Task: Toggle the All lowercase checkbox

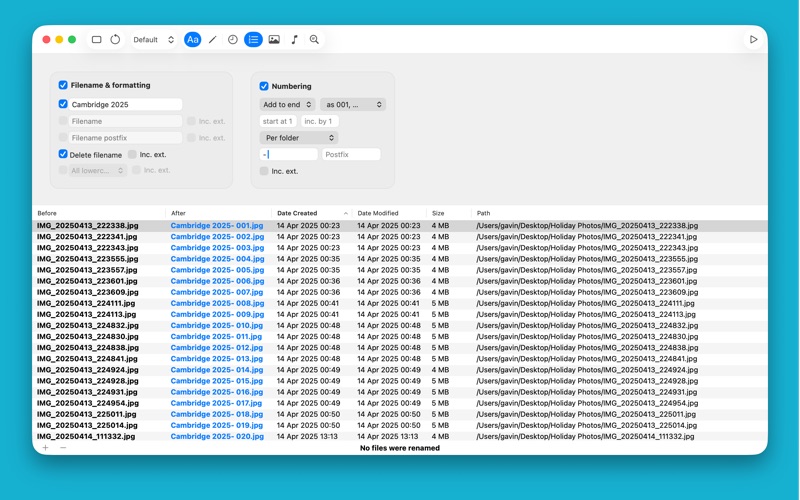Action: coord(63,170)
